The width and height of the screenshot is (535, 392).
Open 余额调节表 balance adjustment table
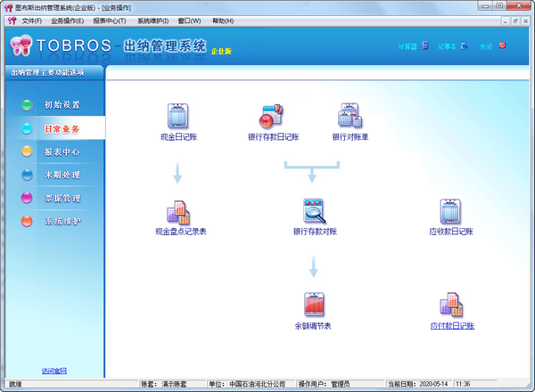tap(314, 306)
